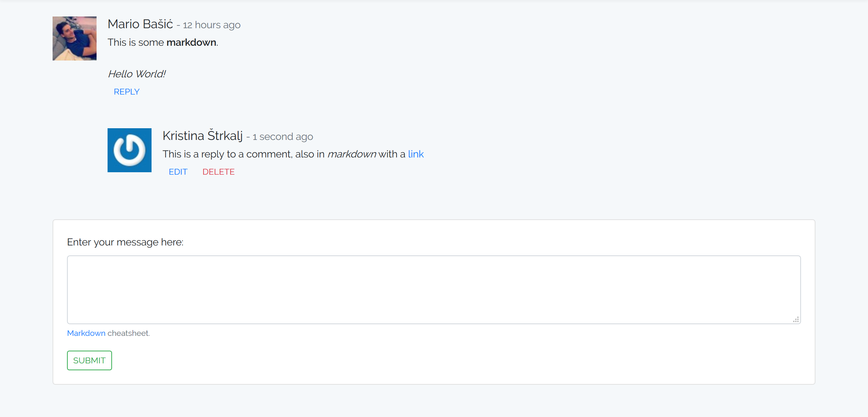Click Kristina Štrkalj's blue power avatar
Screen dimensions: 868x417
pyautogui.click(x=129, y=150)
